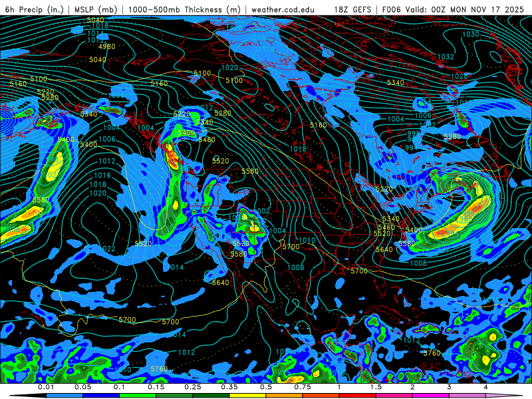This screenshot has height=399, width=532.
Task: Click the 4980 thickness contour label
Action: [107, 47]
